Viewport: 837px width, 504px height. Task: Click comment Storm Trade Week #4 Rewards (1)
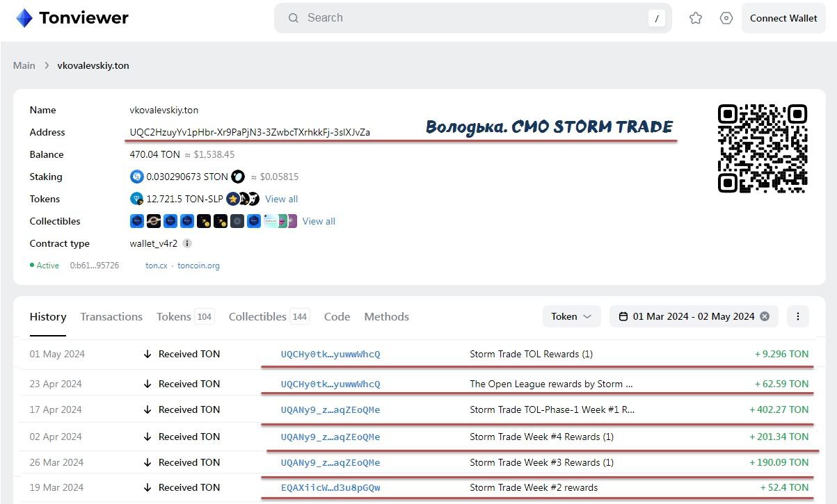[541, 437]
